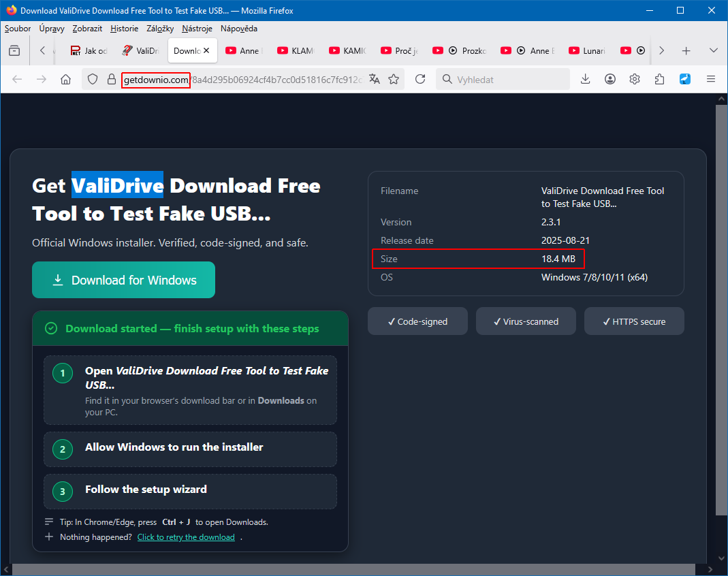Switch to the 'Jak od' tab
Image resolution: width=728 pixels, height=576 pixels.
tap(89, 50)
